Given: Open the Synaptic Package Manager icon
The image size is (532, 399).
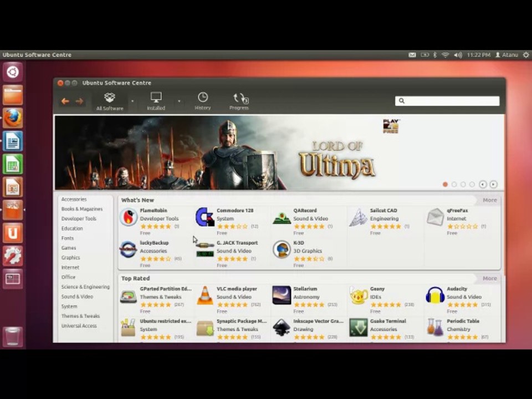Looking at the screenshot, I should (205, 328).
